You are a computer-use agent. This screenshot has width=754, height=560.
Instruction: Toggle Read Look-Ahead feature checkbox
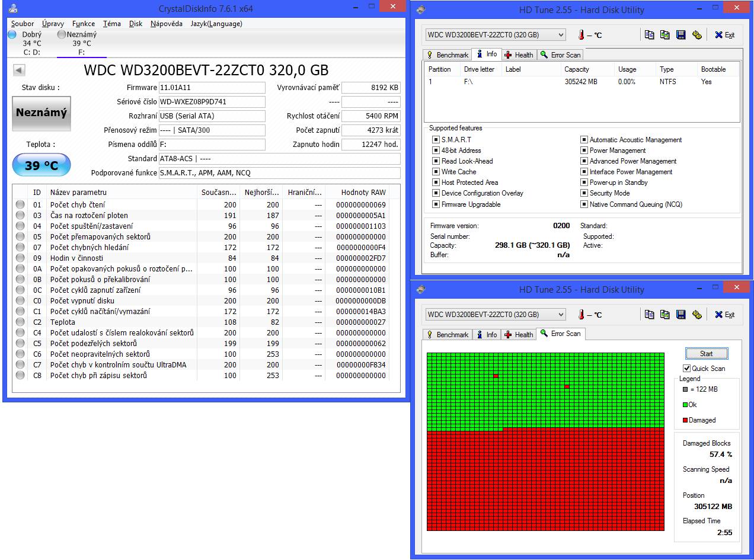point(436,161)
